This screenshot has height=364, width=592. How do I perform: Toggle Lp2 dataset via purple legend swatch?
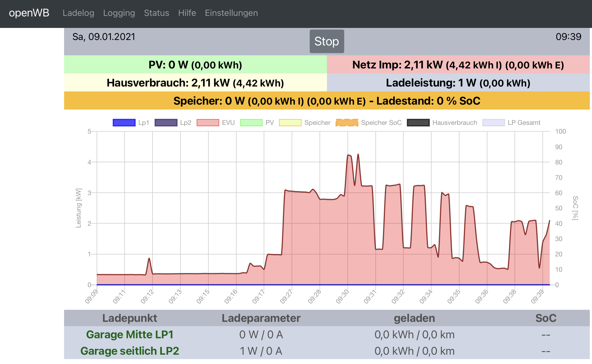tap(166, 123)
